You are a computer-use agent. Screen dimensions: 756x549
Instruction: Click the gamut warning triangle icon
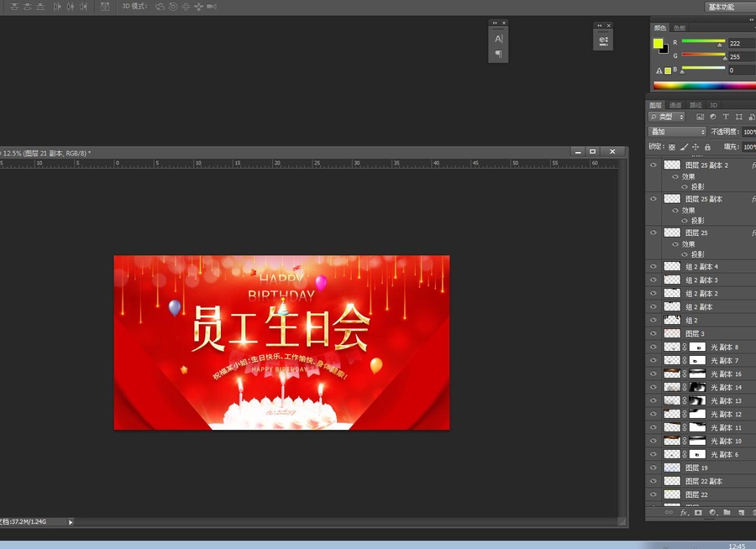659,71
